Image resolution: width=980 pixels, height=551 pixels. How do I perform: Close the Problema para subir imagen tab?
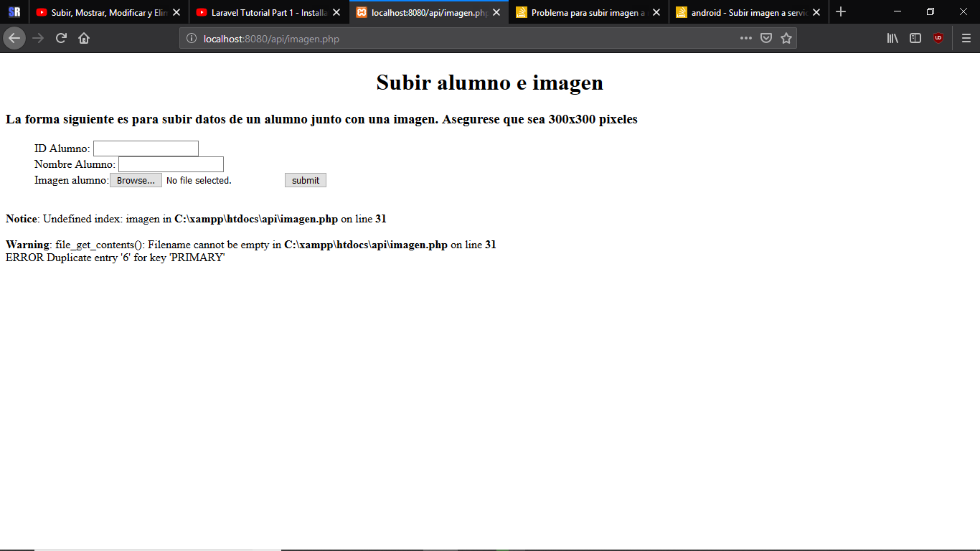[x=656, y=12]
